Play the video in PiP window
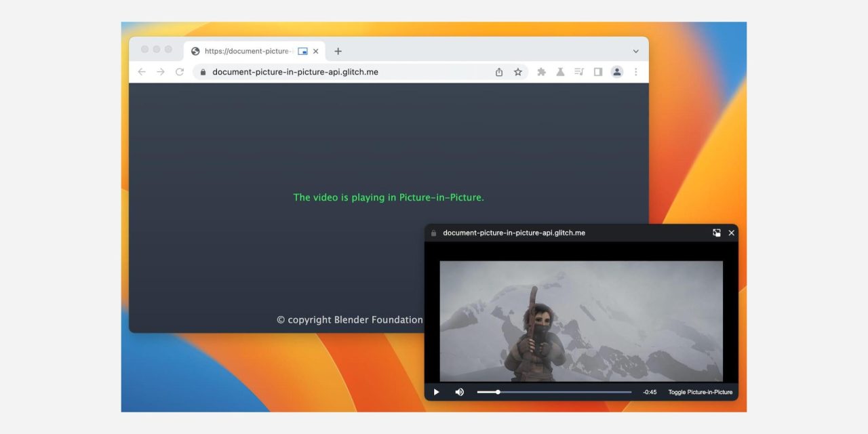868x434 pixels. pos(437,392)
